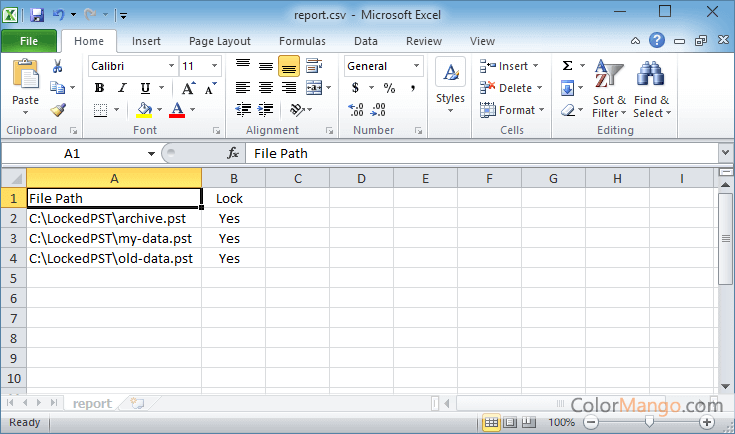Select the Format Painter brush
735x434 pixels.
pyautogui.click(x=58, y=110)
